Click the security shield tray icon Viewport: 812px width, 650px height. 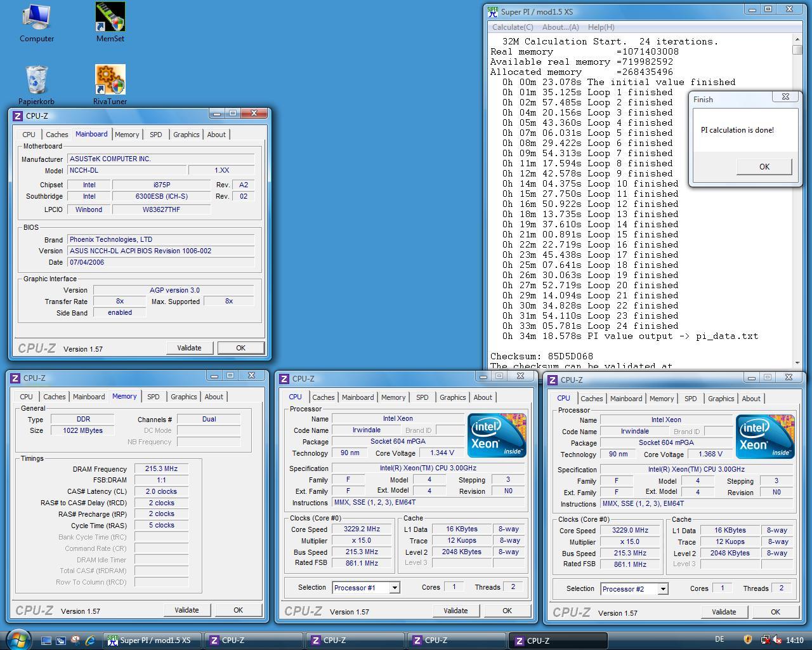748,640
